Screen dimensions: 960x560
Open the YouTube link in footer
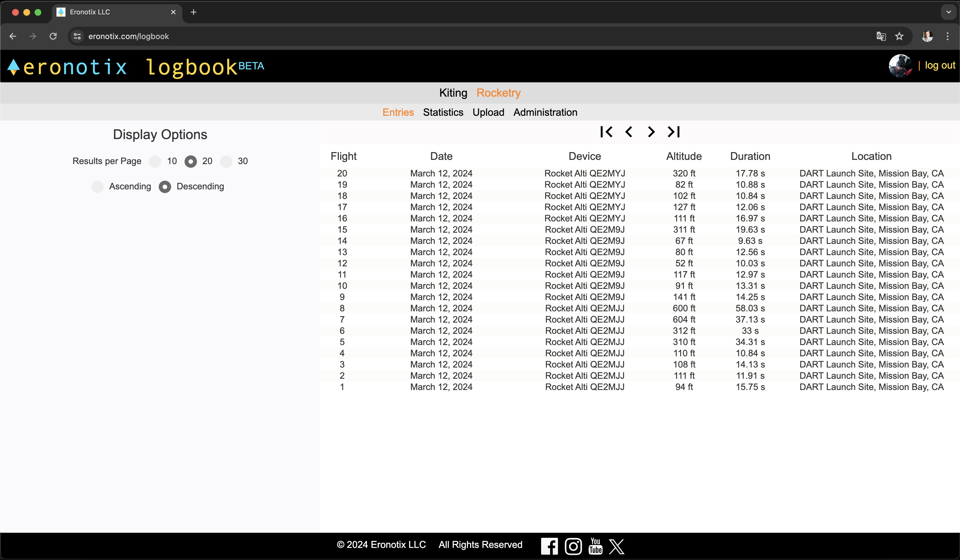pos(595,546)
